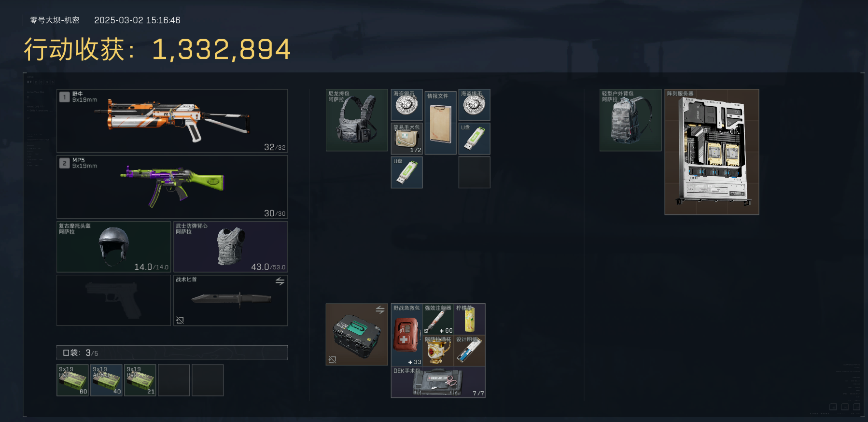
Task: Click the 武士防弹背心 armor item
Action: pos(230,247)
